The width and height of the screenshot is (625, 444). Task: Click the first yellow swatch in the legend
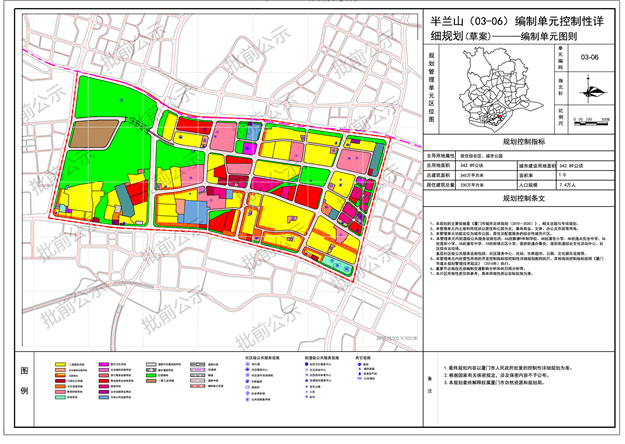pyautogui.click(x=62, y=364)
